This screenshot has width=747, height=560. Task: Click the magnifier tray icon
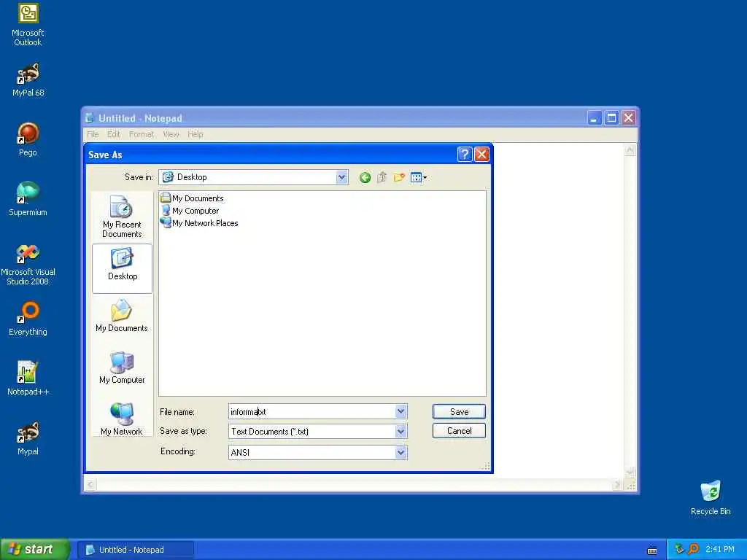point(693,550)
